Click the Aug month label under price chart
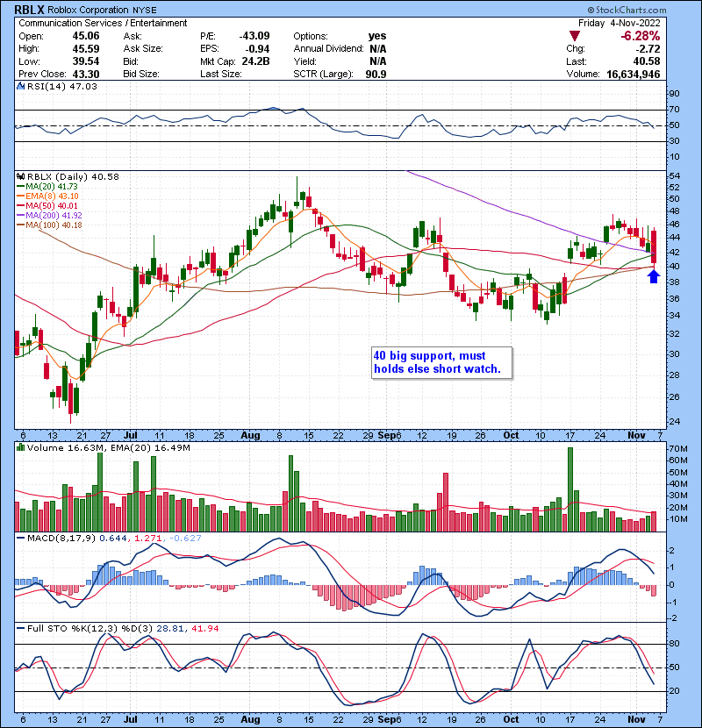702x728 pixels. tap(250, 436)
